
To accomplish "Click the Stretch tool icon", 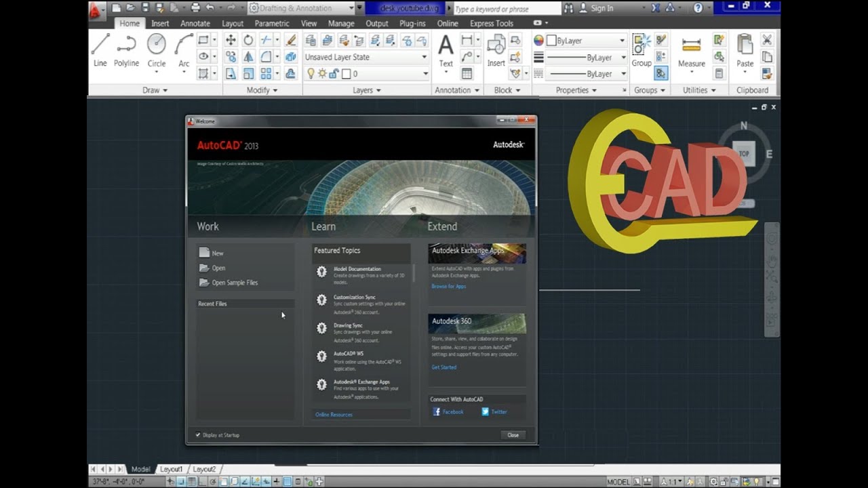I will (231, 74).
